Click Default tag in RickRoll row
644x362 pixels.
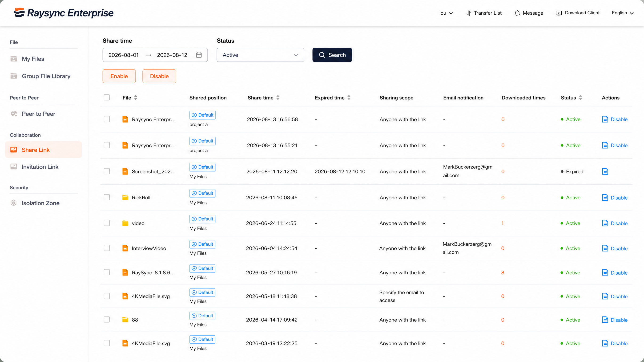[x=202, y=193]
